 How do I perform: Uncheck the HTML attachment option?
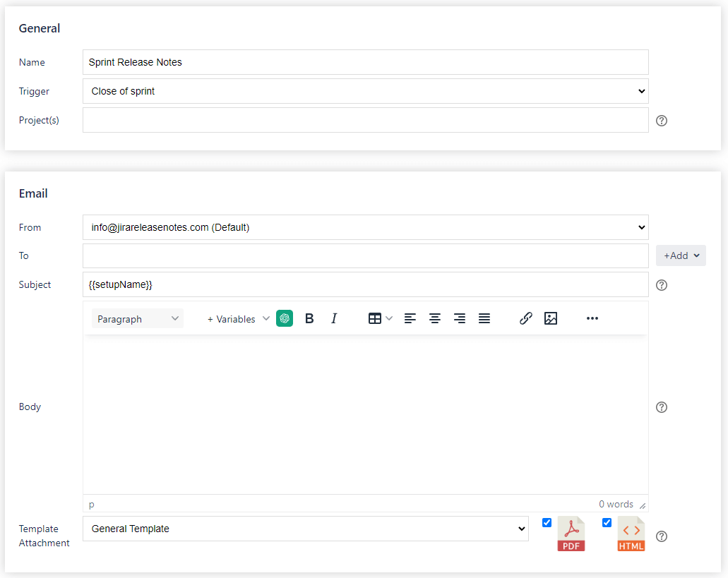point(607,522)
